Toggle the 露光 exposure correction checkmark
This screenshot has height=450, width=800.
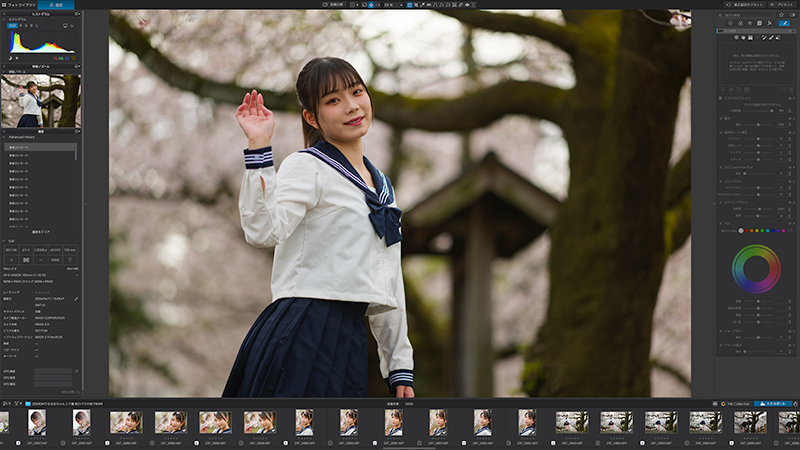[x=720, y=118]
